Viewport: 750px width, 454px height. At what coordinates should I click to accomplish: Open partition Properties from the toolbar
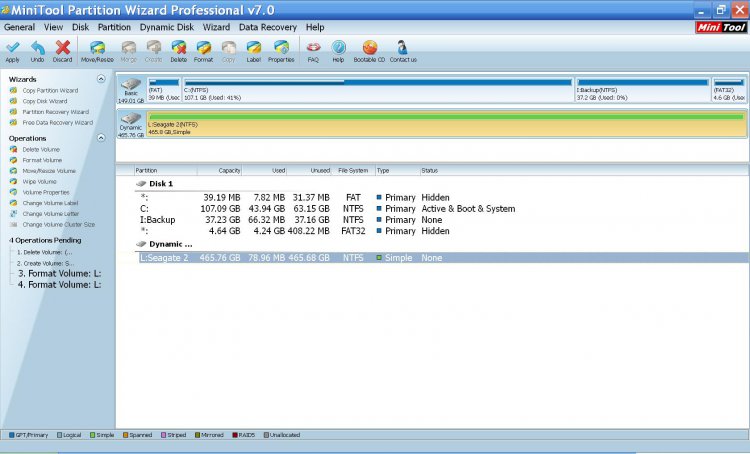coord(281,50)
